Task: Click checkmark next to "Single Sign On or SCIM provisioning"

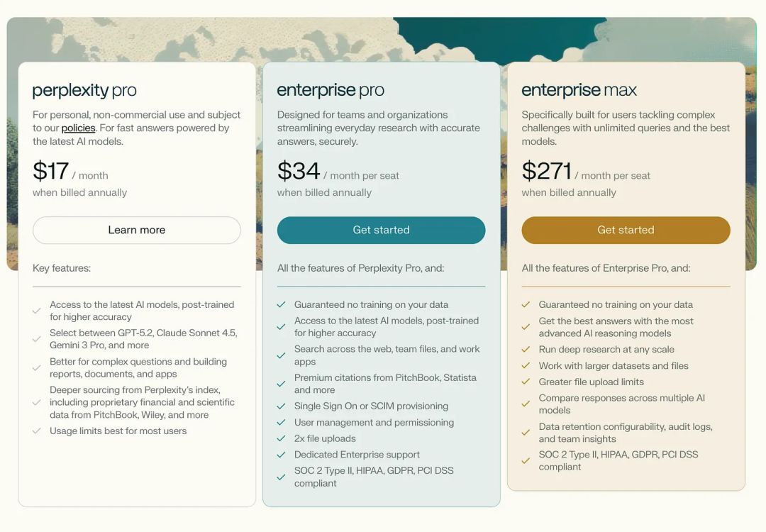Action: (282, 406)
